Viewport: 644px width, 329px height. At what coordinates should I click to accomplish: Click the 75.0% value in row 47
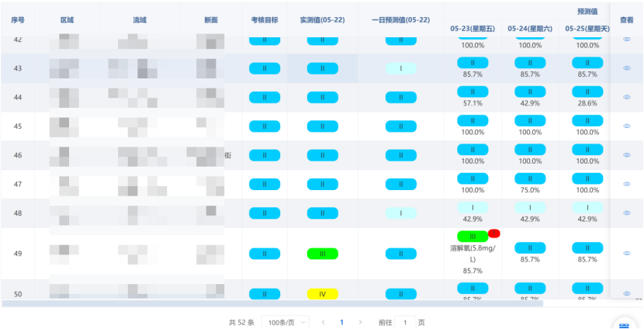pyautogui.click(x=530, y=190)
